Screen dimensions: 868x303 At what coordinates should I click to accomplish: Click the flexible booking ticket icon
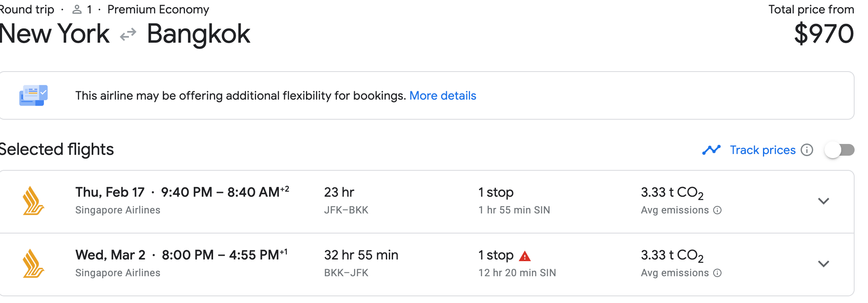click(x=33, y=95)
